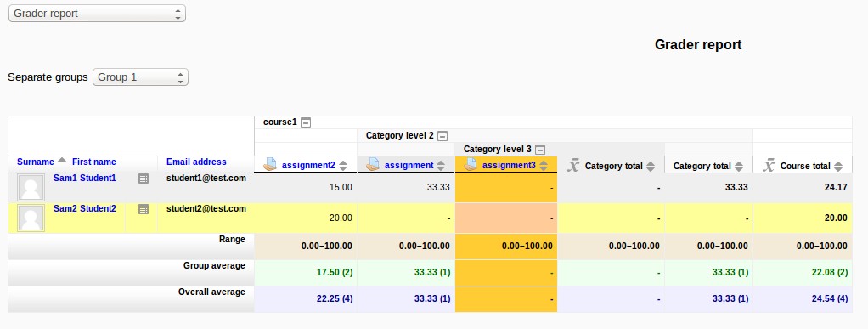Sort grades by assignment2 arrows
The image size is (868, 329).
(343, 166)
